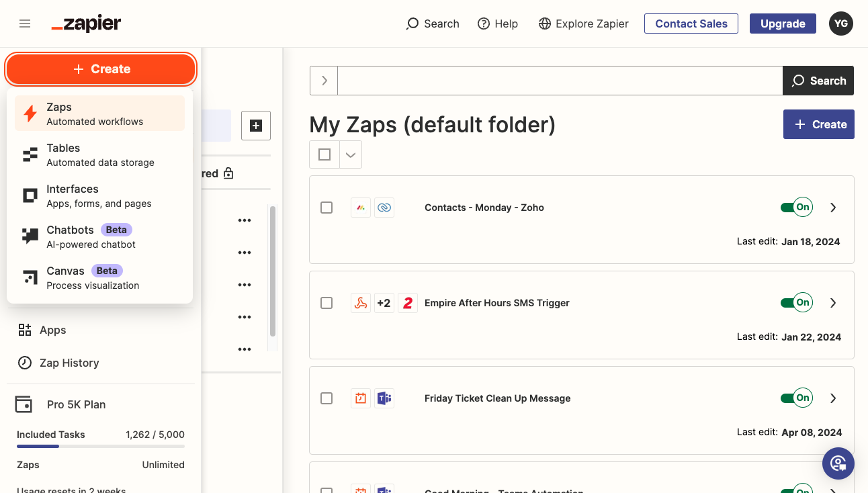
Task: Click the Contact Sales button
Action: point(691,24)
